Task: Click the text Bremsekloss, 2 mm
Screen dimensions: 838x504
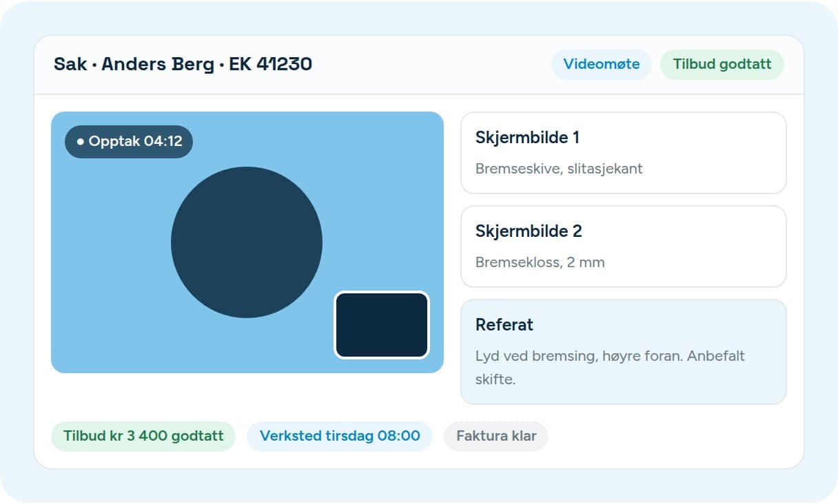Action: [x=540, y=262]
